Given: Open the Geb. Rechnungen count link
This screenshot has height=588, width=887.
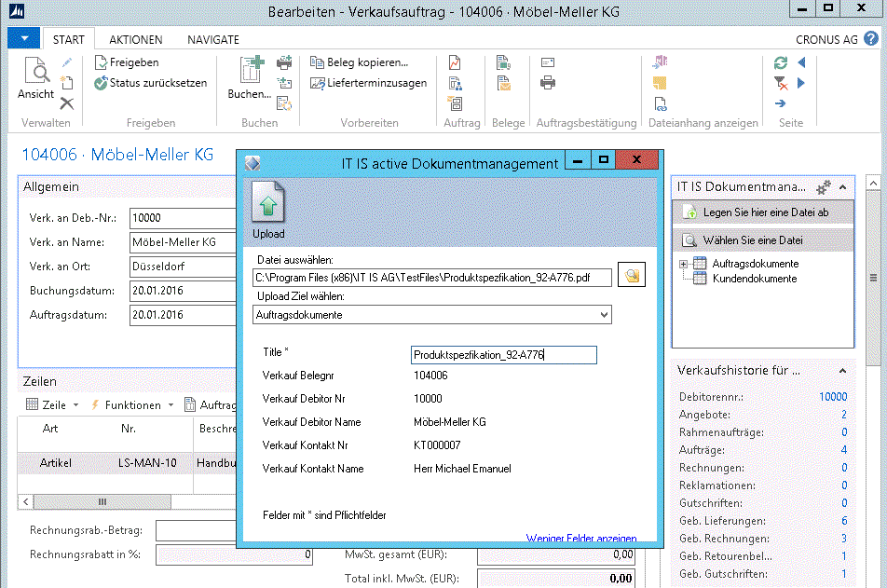Looking at the screenshot, I should pos(844,539).
